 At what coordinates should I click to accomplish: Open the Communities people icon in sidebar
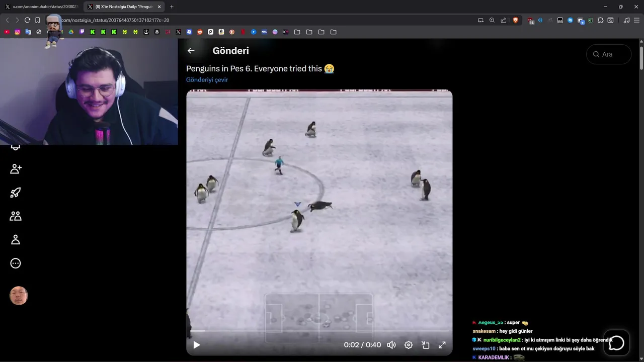(16, 216)
